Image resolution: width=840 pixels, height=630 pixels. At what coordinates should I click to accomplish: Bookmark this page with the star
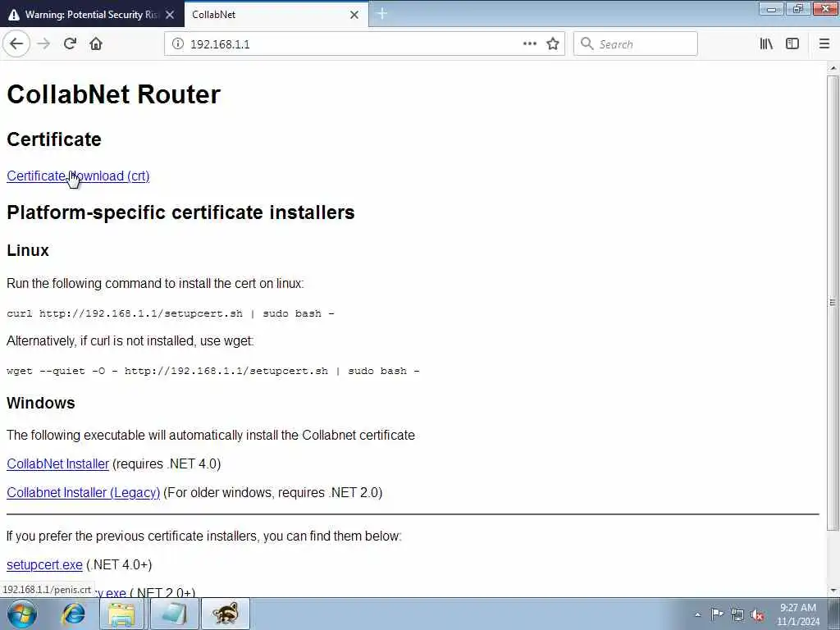553,44
